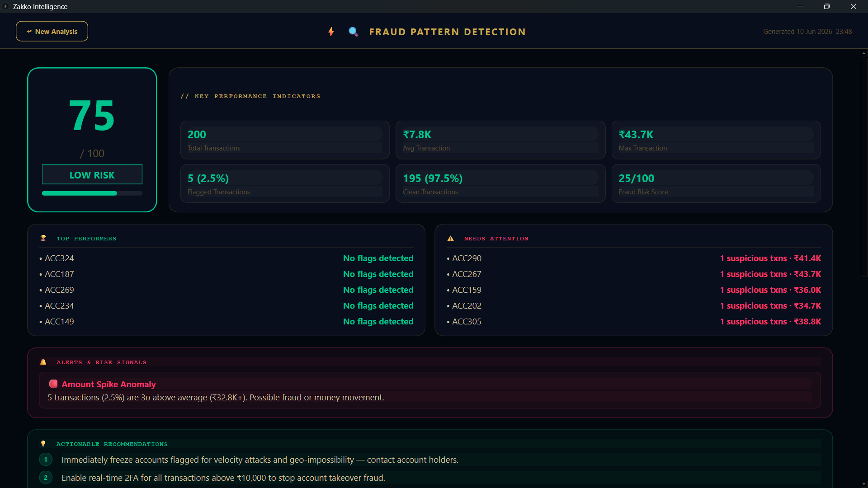Viewport: 868px width, 488px height.
Task: Select account ACC269 in Top Performers
Action: click(x=59, y=290)
